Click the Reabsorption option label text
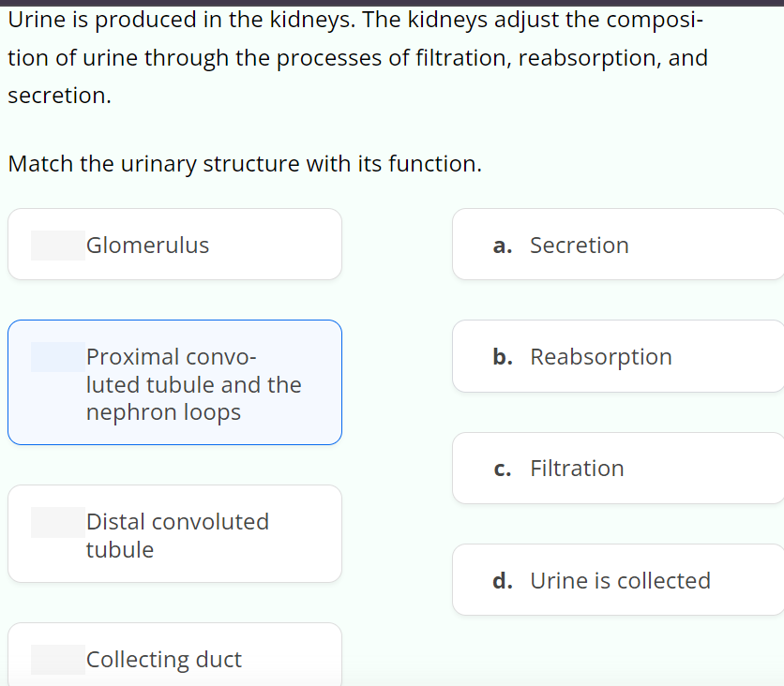Screen dimensions: 784x686 [601, 356]
